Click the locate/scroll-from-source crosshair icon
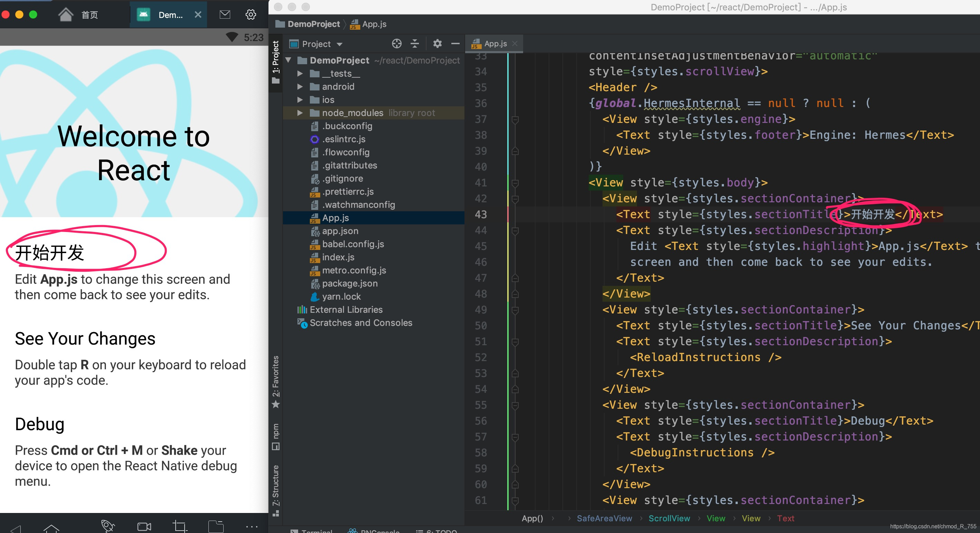 pyautogui.click(x=396, y=44)
